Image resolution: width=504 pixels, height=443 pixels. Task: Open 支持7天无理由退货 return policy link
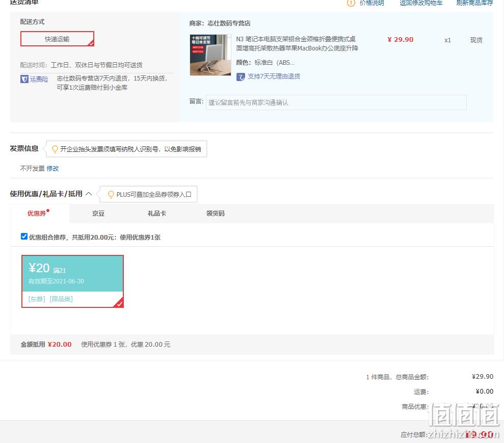coord(274,76)
